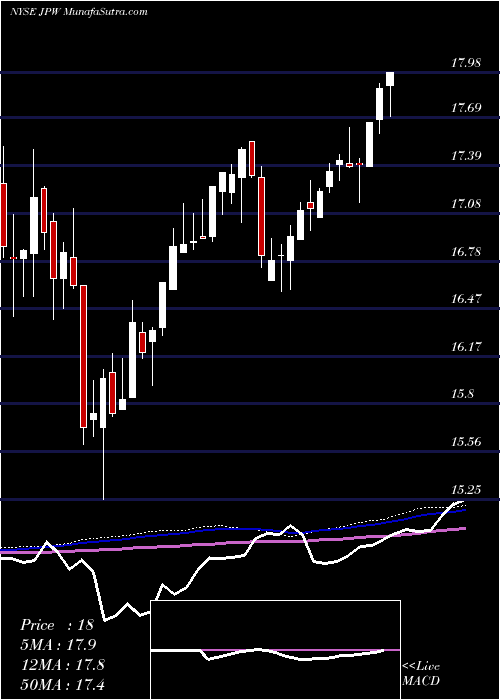Screen dimensions: 500x700
Task: Click the 15.8 price axis label
Action: click(462, 394)
